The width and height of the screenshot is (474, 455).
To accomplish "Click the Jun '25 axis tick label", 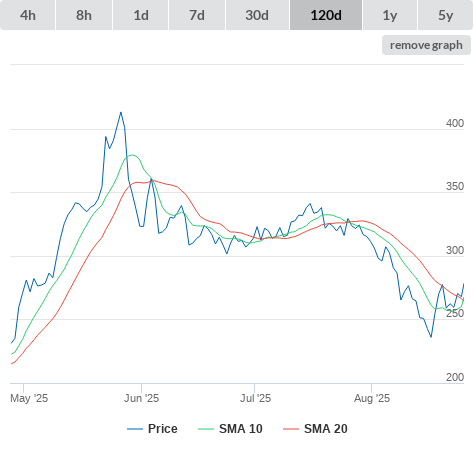I will (x=141, y=398).
